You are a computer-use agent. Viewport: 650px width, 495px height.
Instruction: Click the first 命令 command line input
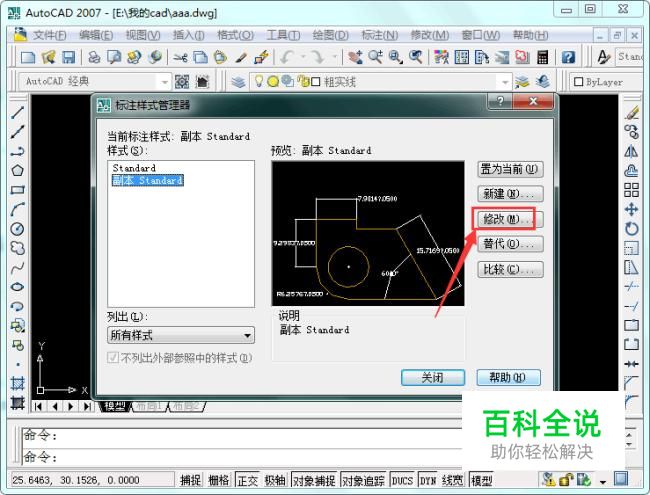click(242, 436)
